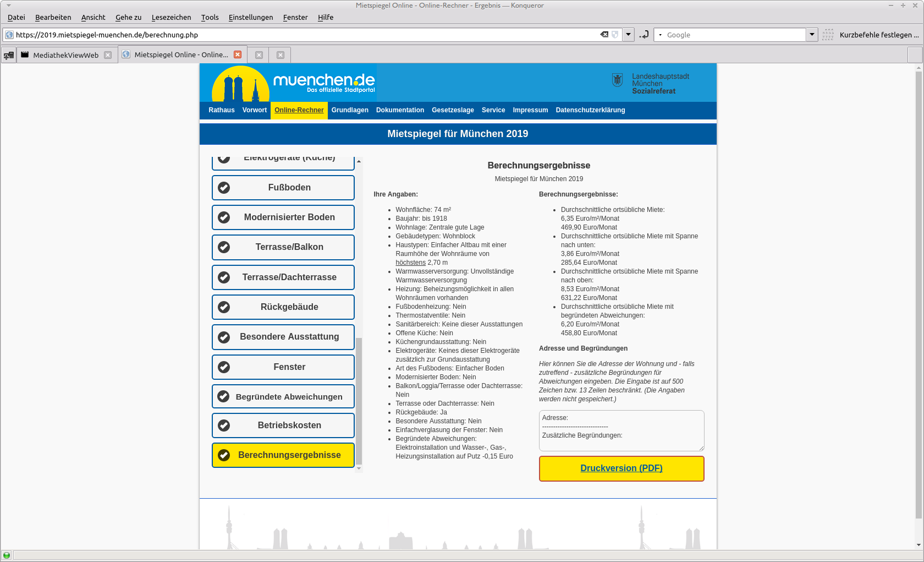Image resolution: width=924 pixels, height=562 pixels.
Task: Open the Tools menu
Action: [210, 17]
